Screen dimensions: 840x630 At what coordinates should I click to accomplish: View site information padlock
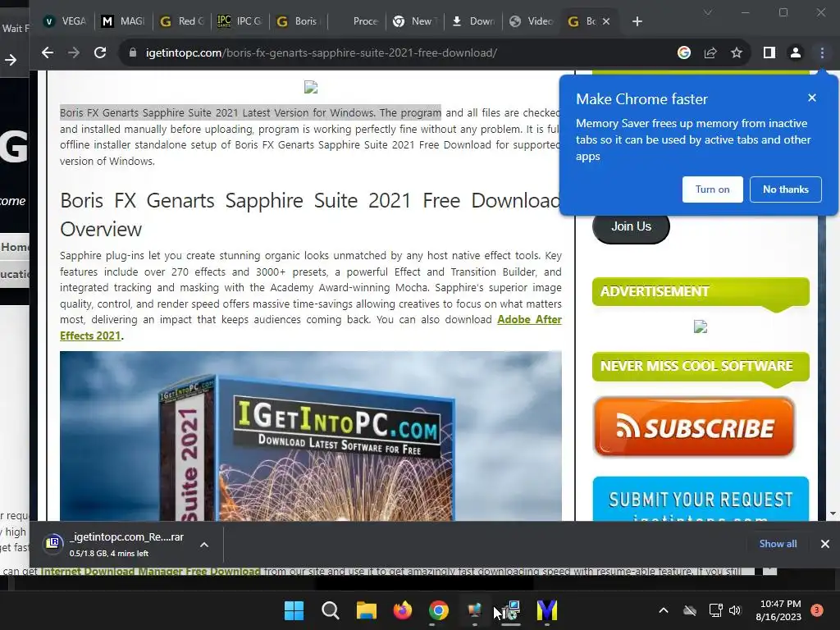(x=133, y=52)
